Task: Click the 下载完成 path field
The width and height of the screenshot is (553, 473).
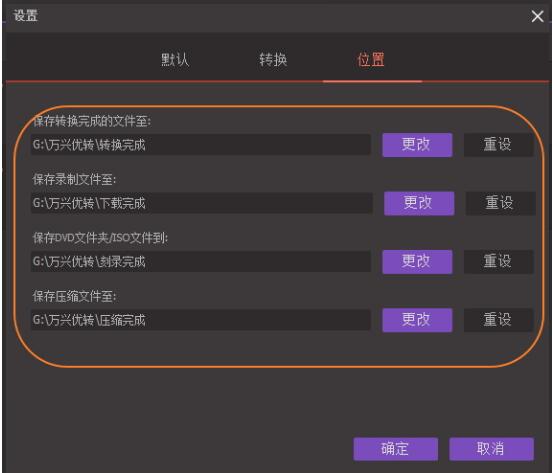Action: click(x=202, y=203)
